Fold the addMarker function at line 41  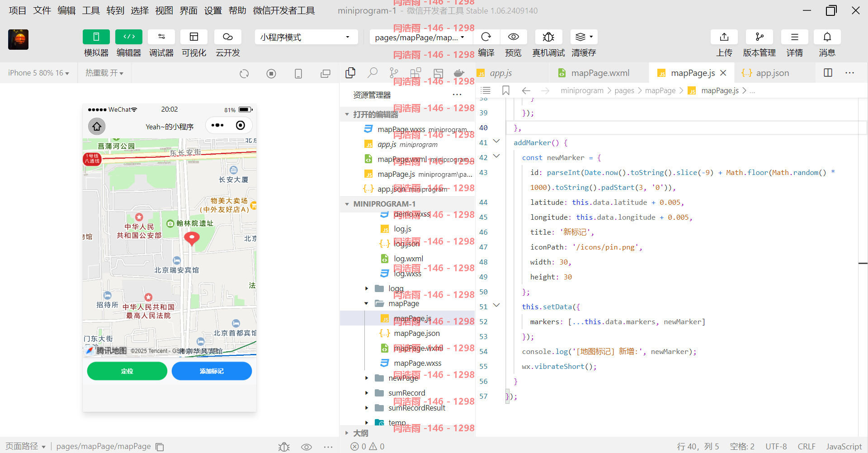coord(496,142)
